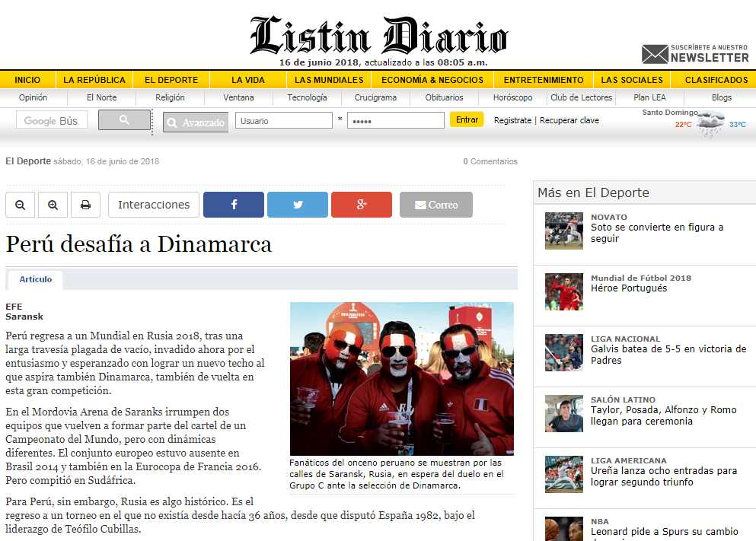Focus the Usuario username field
The width and height of the screenshot is (756, 541).
(x=284, y=120)
